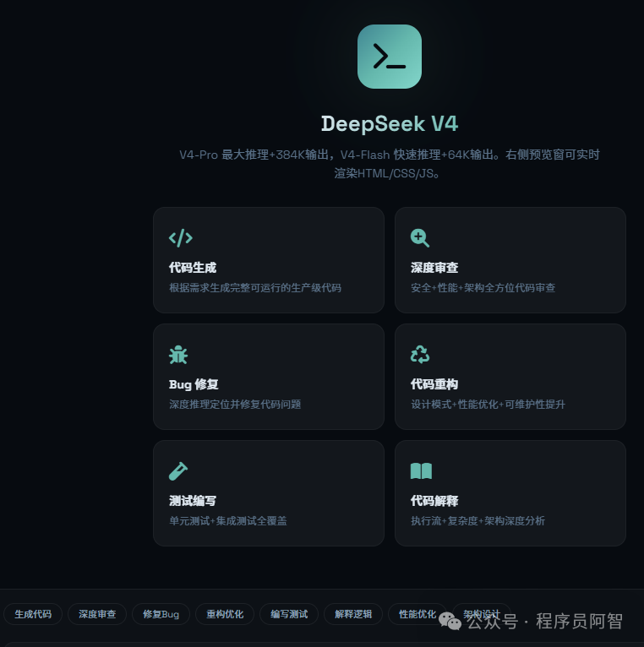Select the 重构优化 quick chip
644x647 pixels.
225,614
